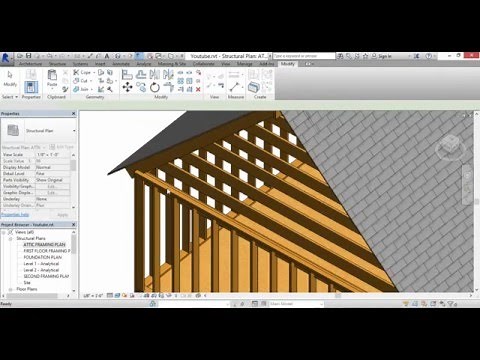This screenshot has height=360, width=480.
Task: Click the Apply button in Properties
Action: 62,215
